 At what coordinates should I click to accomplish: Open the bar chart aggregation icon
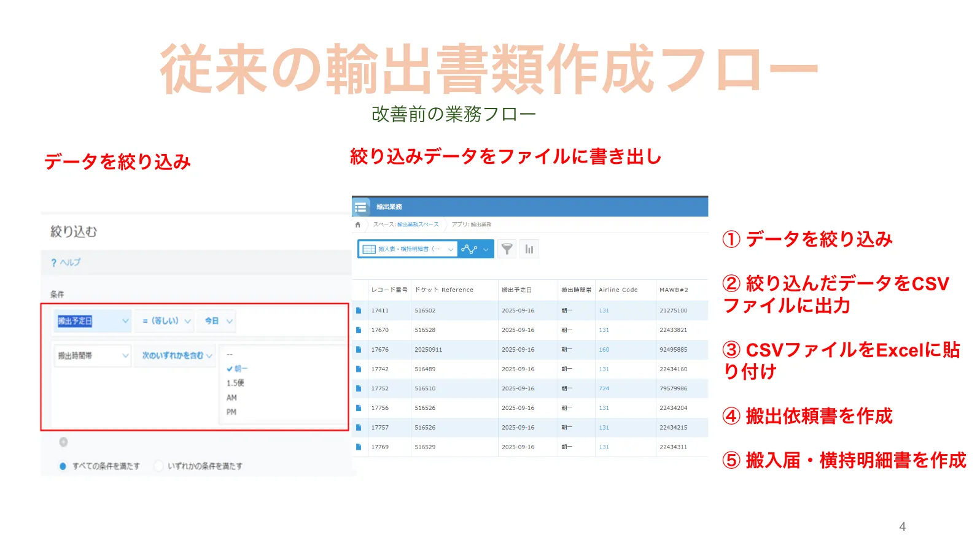(x=529, y=249)
